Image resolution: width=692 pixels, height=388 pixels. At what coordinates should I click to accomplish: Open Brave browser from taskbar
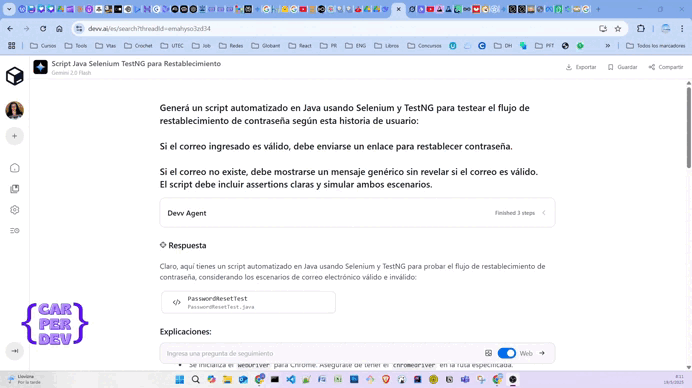386,380
